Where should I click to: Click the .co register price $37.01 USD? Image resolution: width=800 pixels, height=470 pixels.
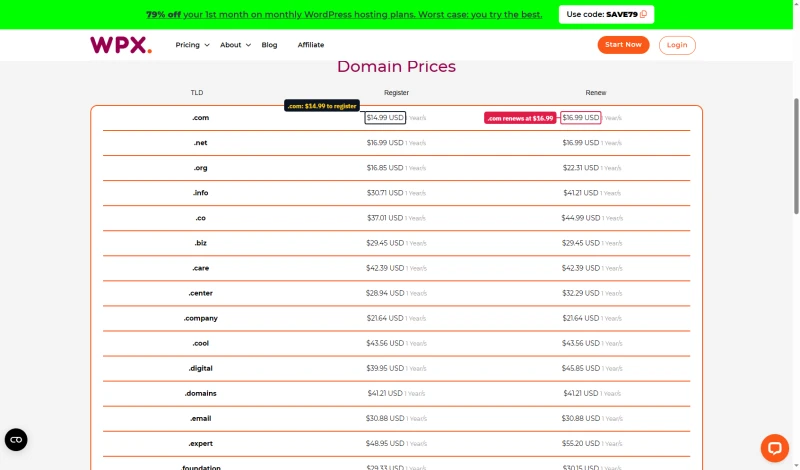pyautogui.click(x=385, y=218)
